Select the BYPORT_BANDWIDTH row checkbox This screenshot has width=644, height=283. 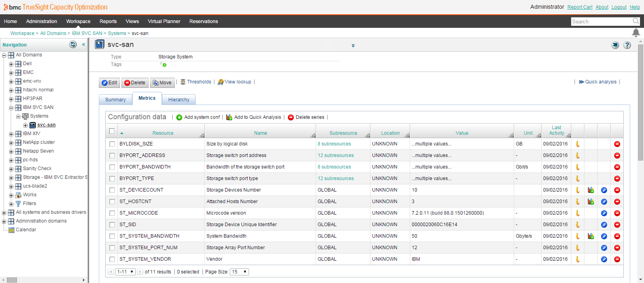click(x=112, y=167)
